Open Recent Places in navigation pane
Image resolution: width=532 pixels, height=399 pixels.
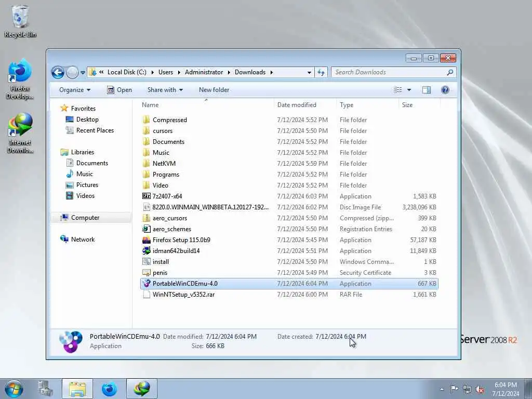90,130
